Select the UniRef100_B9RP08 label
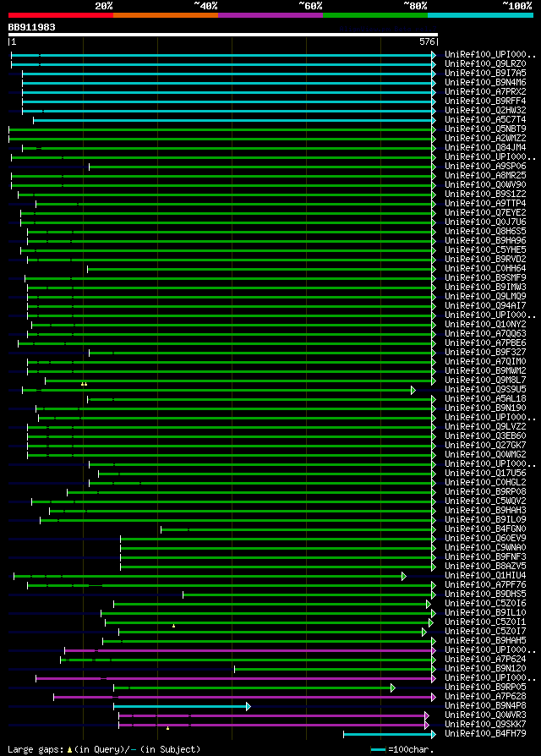This screenshot has height=756, width=541. click(485, 492)
